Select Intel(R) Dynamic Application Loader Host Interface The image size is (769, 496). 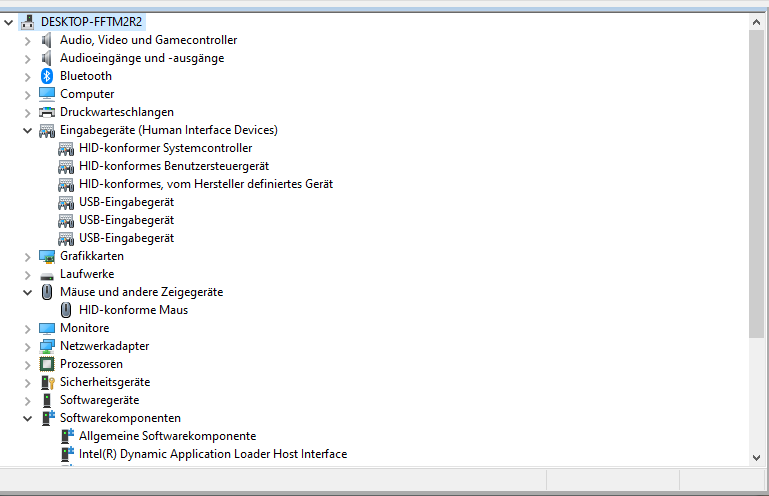pos(212,454)
